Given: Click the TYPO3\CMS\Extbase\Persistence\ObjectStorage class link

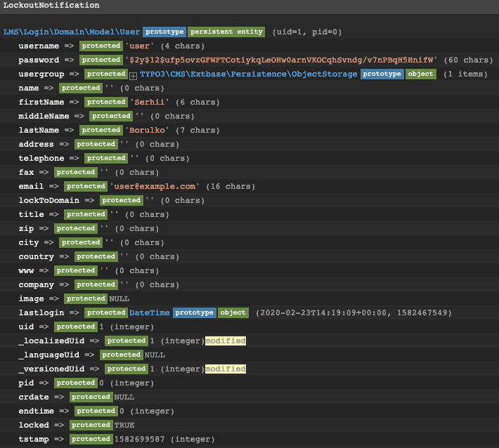Looking at the screenshot, I should pos(249,74).
